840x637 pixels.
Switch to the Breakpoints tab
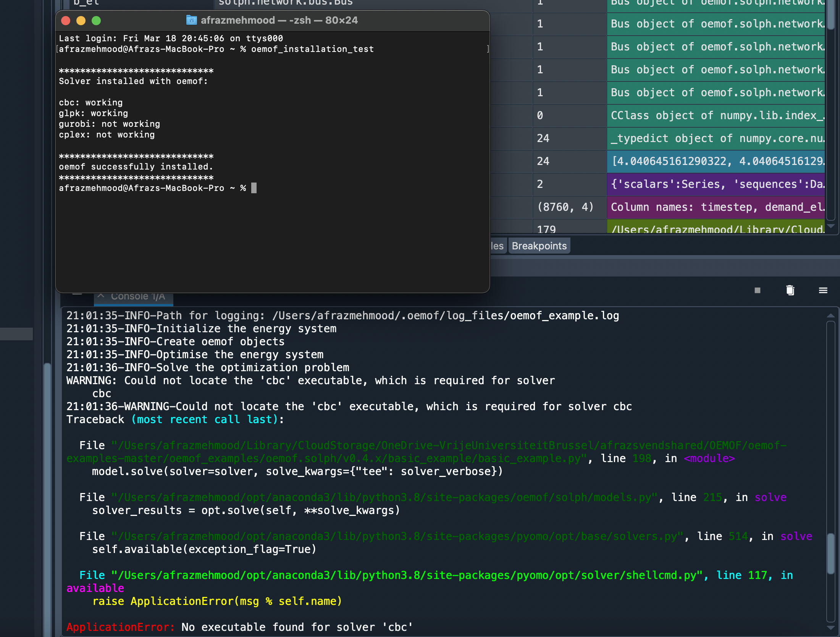[x=539, y=246]
